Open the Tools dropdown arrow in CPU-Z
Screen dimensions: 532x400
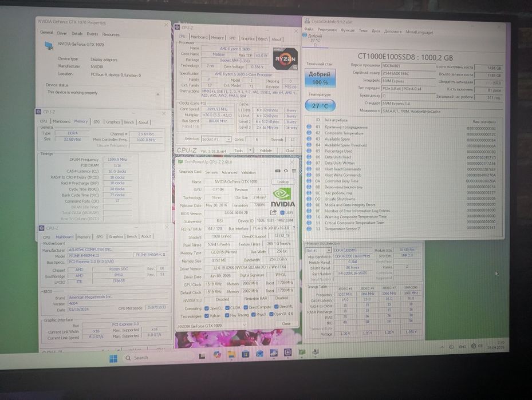[250, 150]
